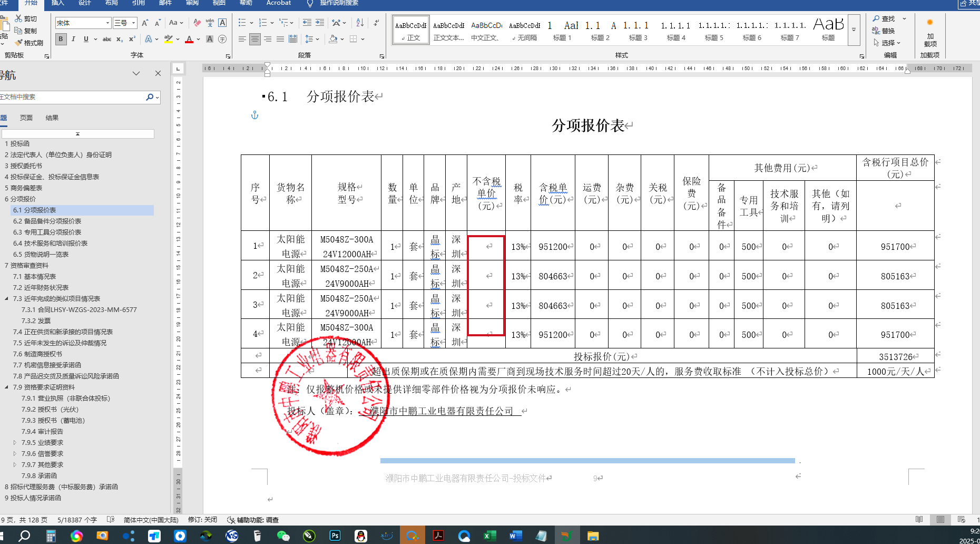
Task: Open the bullet list dropdown arrow
Action: (251, 23)
